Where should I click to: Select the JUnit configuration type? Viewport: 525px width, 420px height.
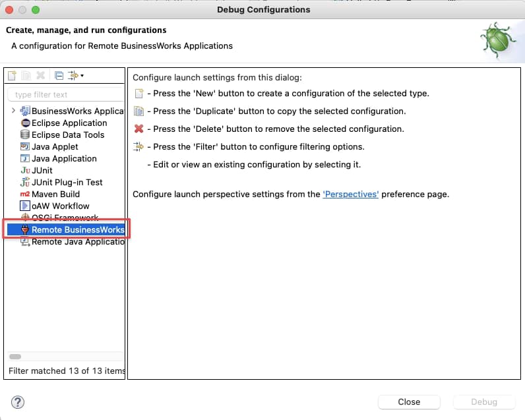click(x=42, y=170)
